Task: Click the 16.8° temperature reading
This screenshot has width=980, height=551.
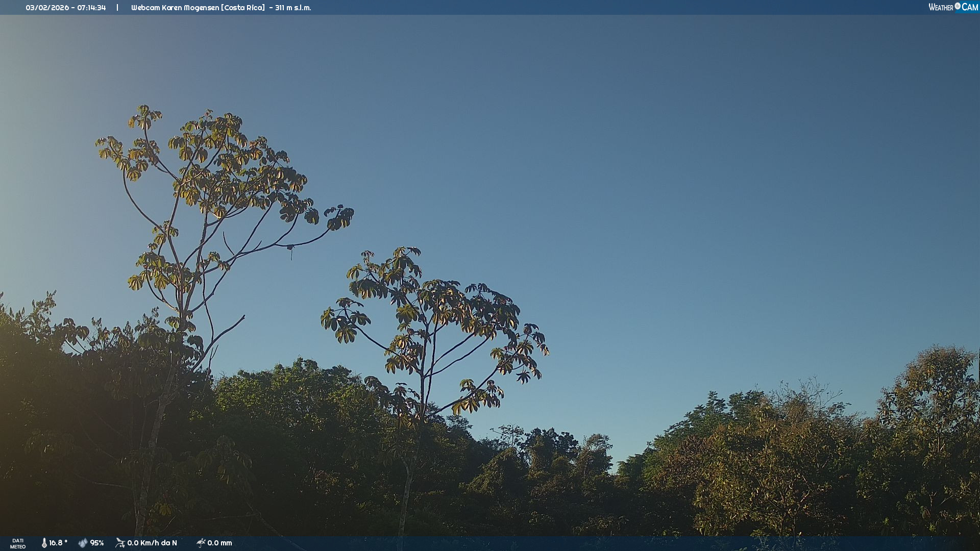Action: coord(58,543)
